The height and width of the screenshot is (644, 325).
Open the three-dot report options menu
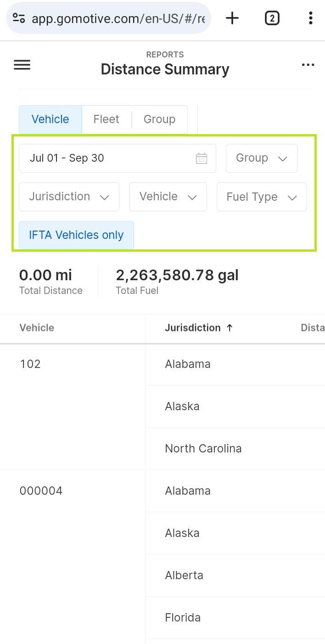coord(308,65)
